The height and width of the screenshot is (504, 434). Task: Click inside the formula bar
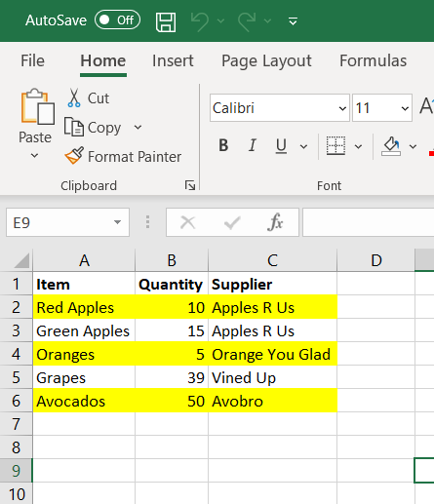pos(368,222)
